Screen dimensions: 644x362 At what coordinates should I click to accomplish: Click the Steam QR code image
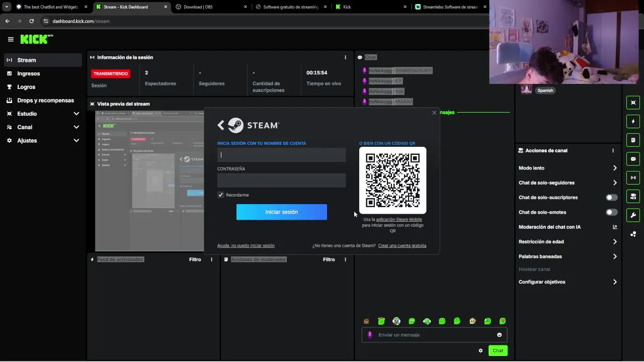392,180
